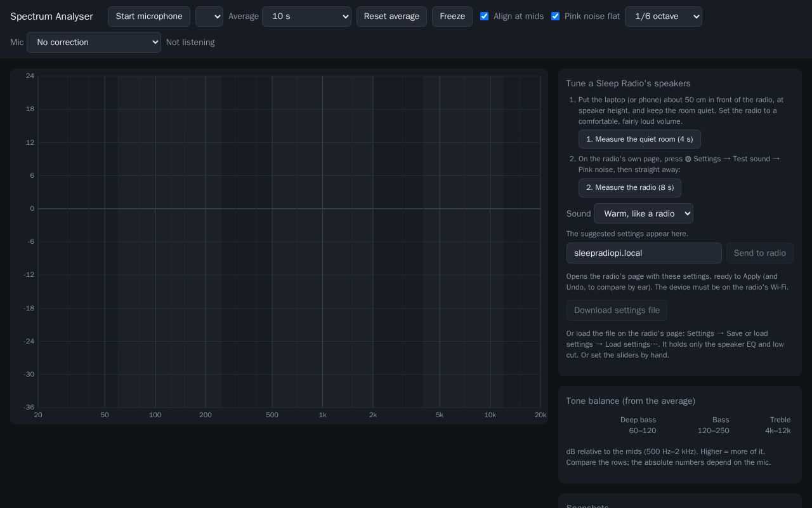Change the Sound profile dropdown
This screenshot has width=812, height=508.
coord(643,213)
